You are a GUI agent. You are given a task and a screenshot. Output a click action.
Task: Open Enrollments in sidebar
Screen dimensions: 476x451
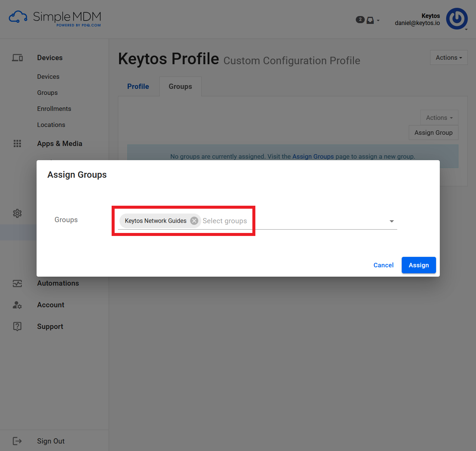click(x=54, y=109)
